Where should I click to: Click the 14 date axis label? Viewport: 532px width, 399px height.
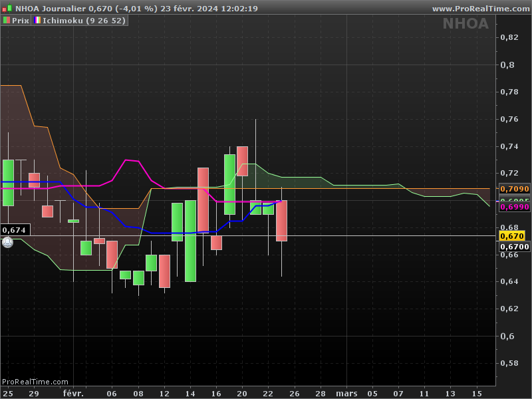[x=190, y=394]
